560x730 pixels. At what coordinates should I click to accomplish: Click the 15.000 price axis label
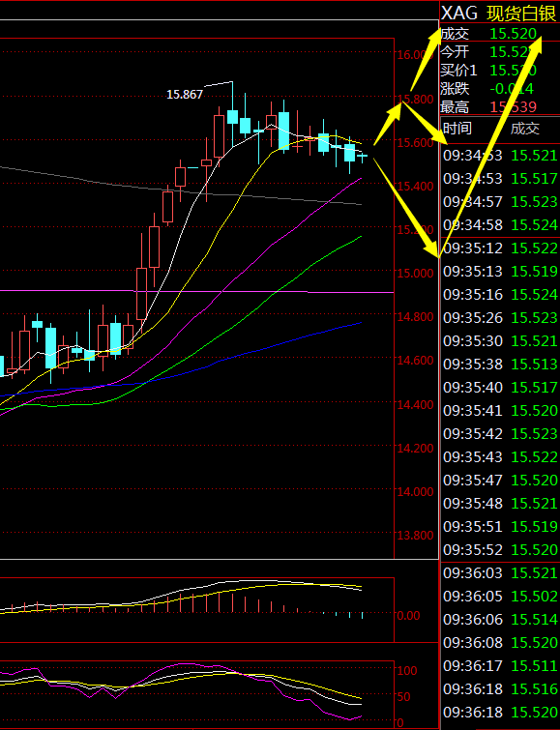tap(415, 274)
